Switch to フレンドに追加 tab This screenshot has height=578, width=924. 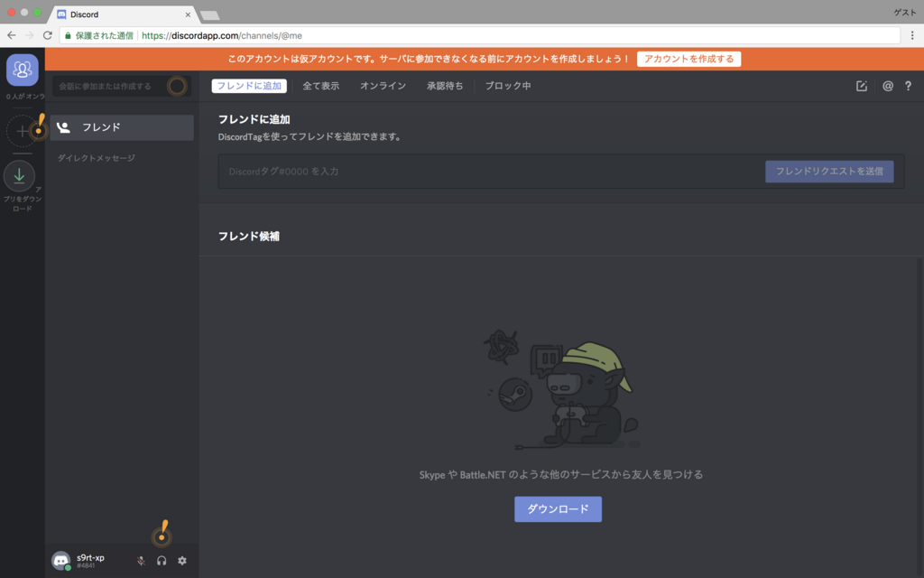pos(249,86)
